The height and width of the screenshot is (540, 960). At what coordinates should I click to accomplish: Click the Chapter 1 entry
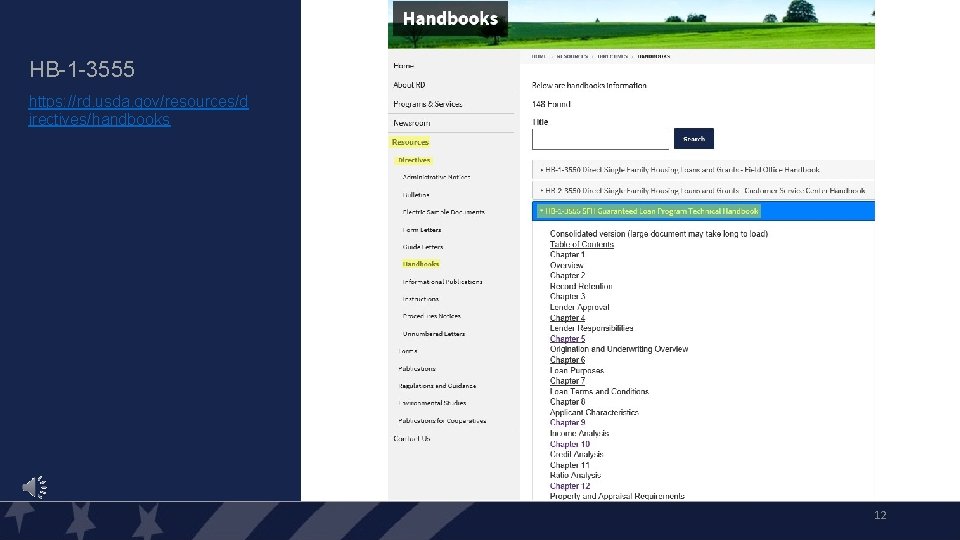click(567, 255)
